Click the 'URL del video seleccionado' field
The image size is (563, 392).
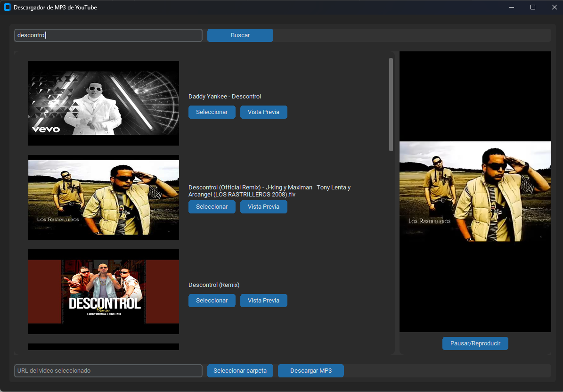[108, 371]
